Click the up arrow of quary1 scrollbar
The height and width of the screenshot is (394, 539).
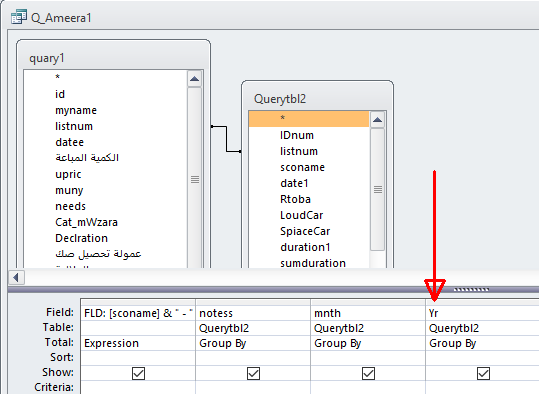pyautogui.click(x=195, y=79)
